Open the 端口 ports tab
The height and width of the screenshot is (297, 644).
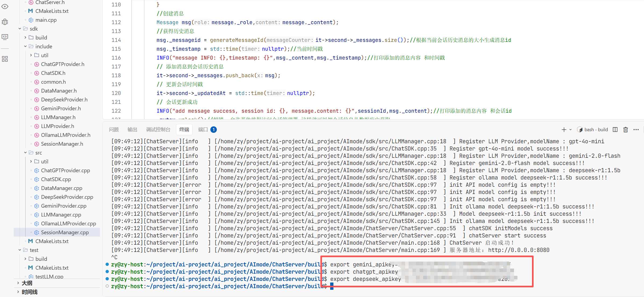tap(203, 130)
